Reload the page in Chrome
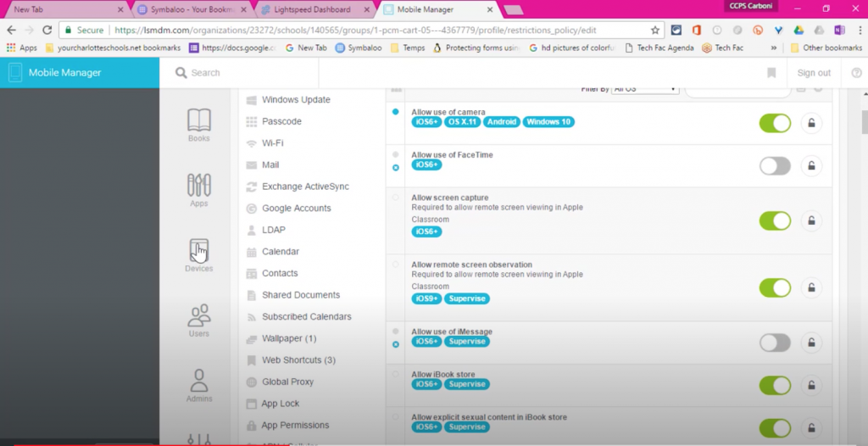The image size is (868, 446). tap(47, 30)
